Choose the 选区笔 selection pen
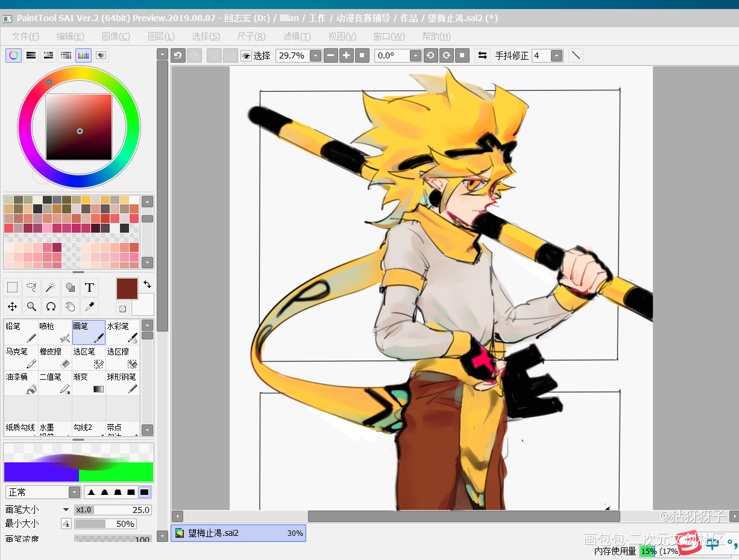Screen dimensions: 739x560 tap(88, 357)
